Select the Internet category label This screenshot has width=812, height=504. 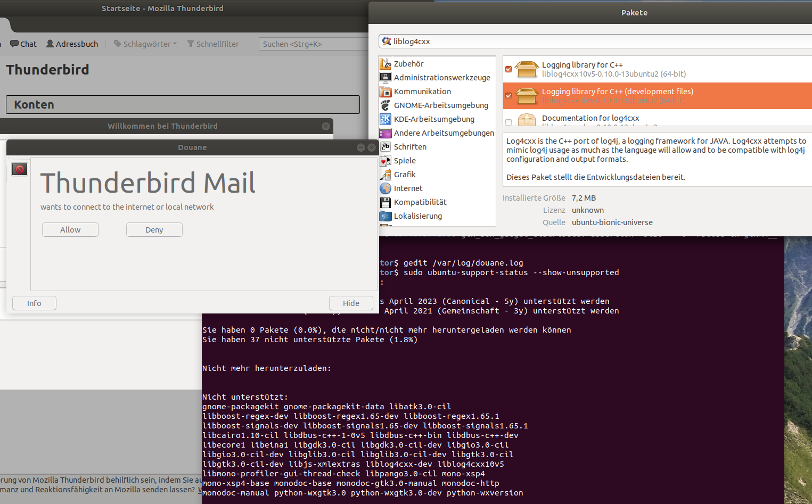[408, 188]
